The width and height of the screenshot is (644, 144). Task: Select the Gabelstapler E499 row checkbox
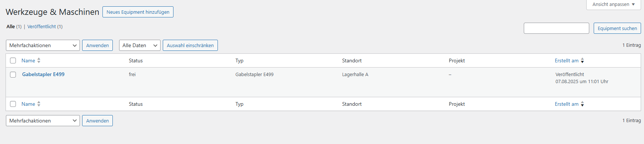(13, 75)
